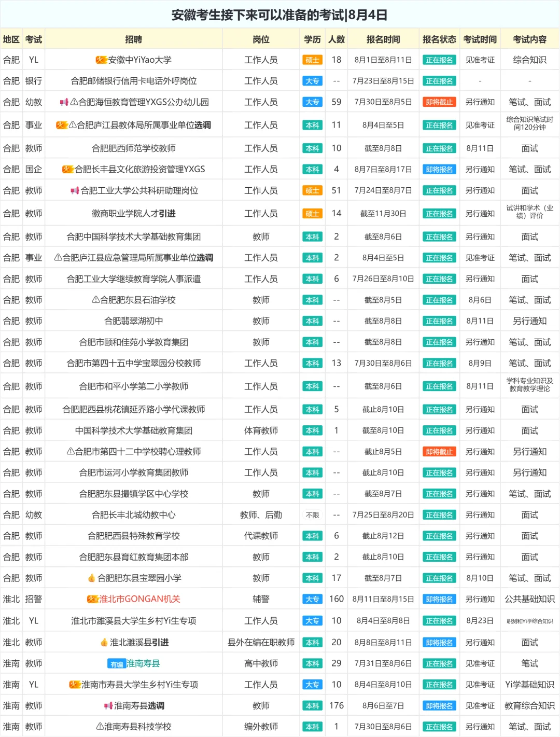Select 合肥邮储银行信用卡电话外呼岗位 entry
This screenshot has height=737, width=560.
(134, 81)
